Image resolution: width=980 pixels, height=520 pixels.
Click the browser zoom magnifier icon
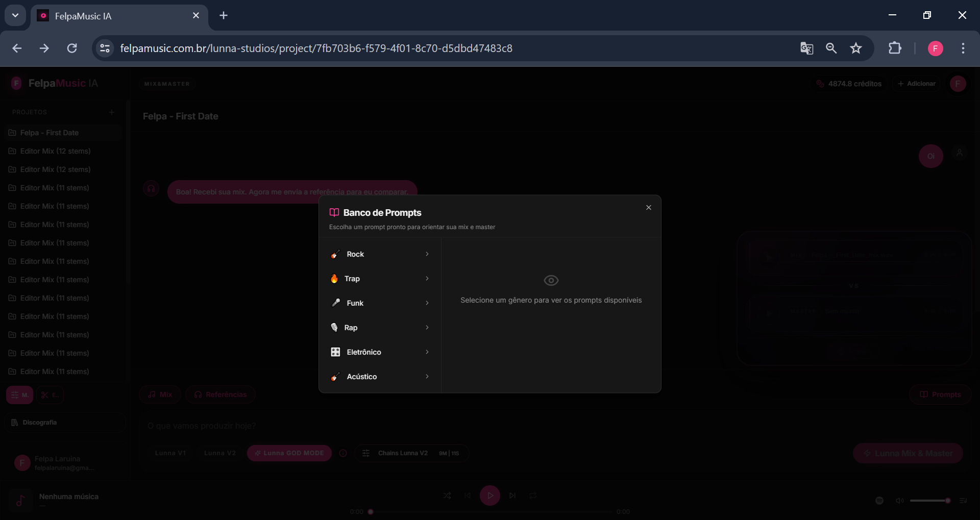831,48
